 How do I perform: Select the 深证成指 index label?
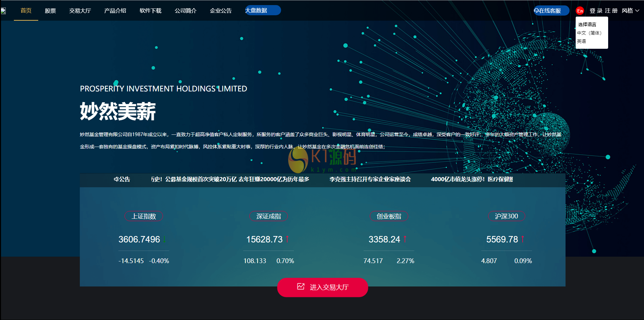coord(269,216)
